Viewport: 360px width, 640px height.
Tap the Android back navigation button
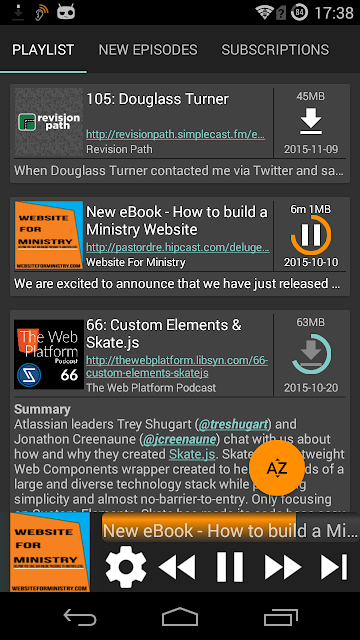[x=80, y=616]
